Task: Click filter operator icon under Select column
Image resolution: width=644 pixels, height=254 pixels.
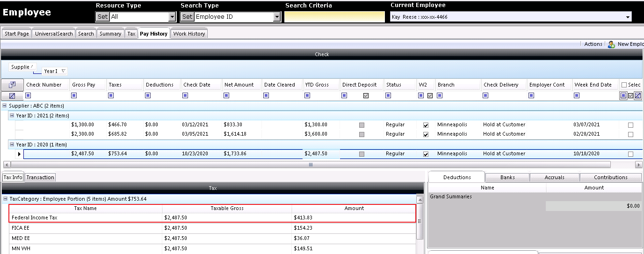Action: (623, 95)
